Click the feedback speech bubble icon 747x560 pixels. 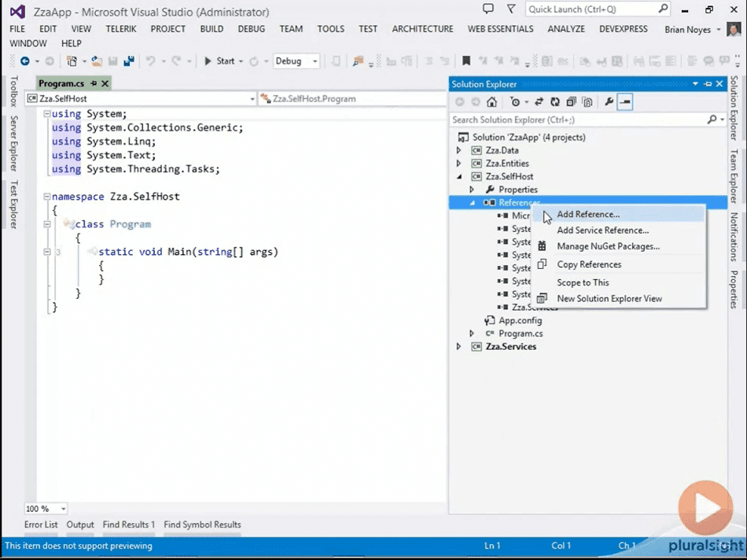point(488,9)
